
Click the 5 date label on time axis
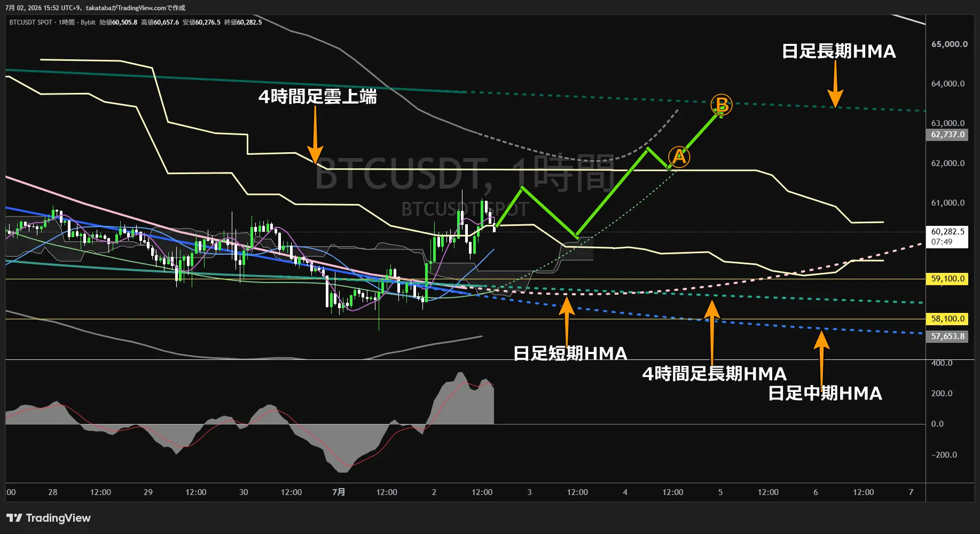pyautogui.click(x=720, y=492)
